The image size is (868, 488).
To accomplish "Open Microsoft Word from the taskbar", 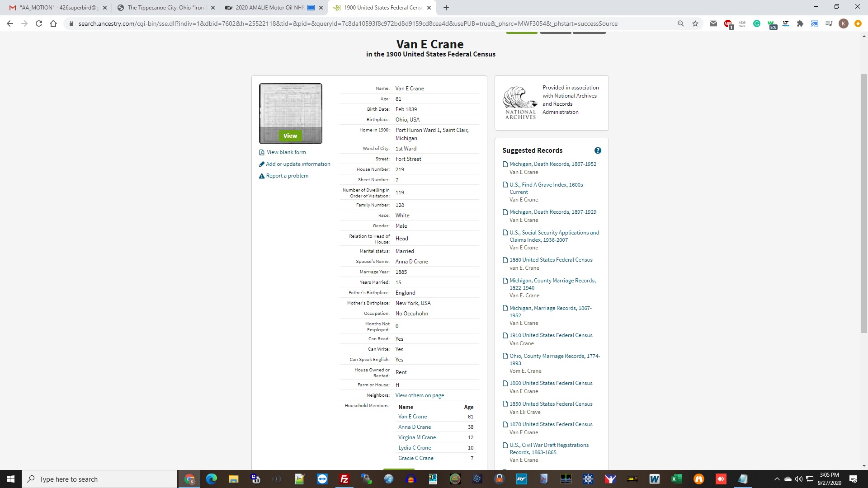I will click(654, 479).
